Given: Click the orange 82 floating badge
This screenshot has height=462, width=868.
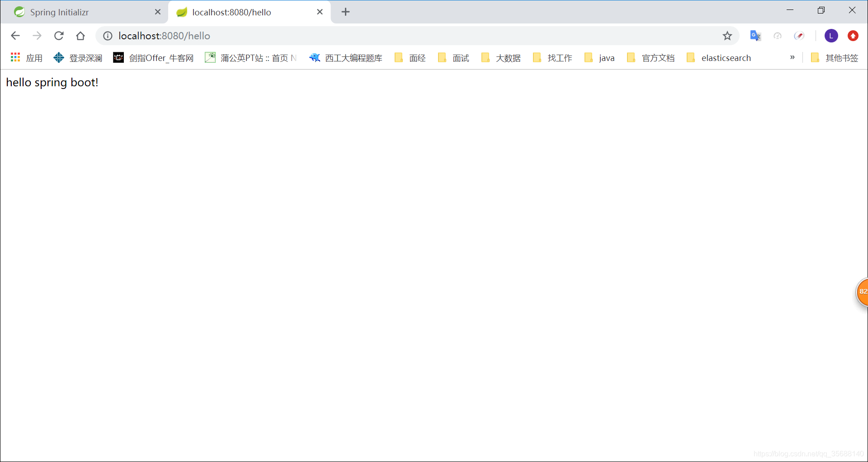Looking at the screenshot, I should [863, 292].
